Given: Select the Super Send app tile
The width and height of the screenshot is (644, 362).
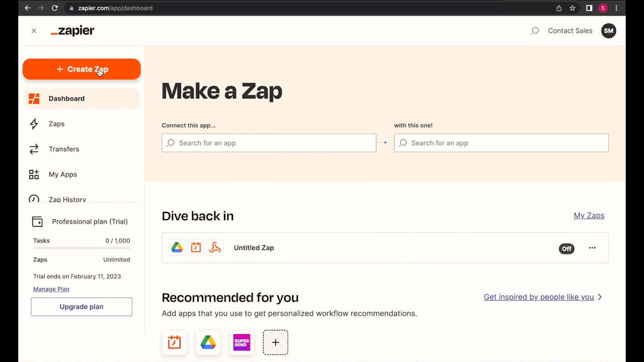Looking at the screenshot, I should [x=242, y=342].
